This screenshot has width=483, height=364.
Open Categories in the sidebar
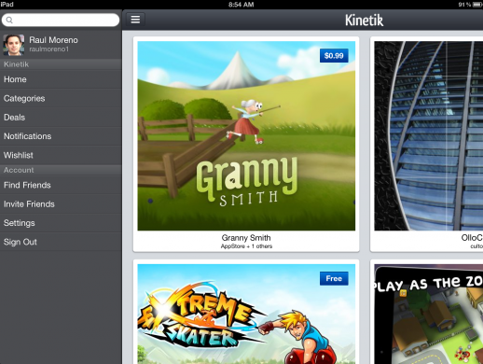coord(60,98)
